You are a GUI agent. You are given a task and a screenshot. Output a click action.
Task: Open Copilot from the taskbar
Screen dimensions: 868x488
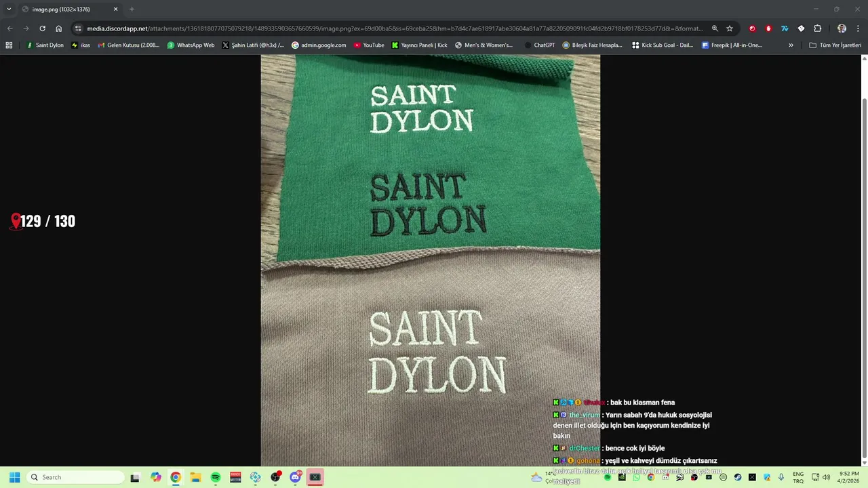point(156,477)
